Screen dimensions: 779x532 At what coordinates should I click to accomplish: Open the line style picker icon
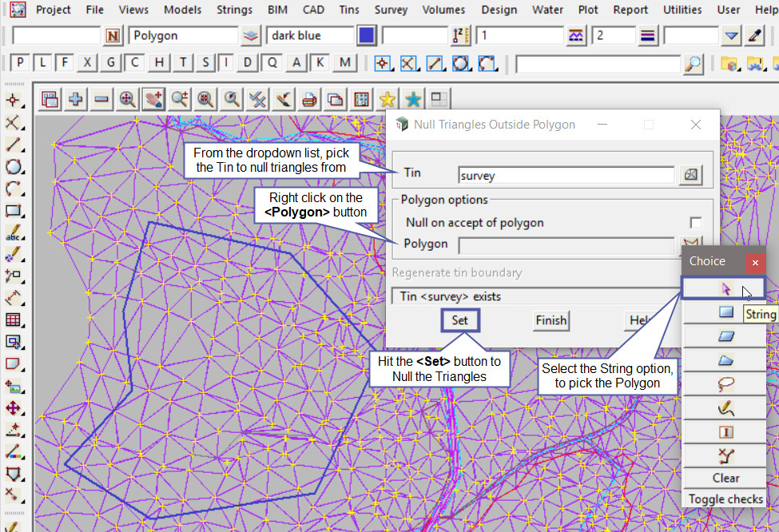[x=575, y=36]
